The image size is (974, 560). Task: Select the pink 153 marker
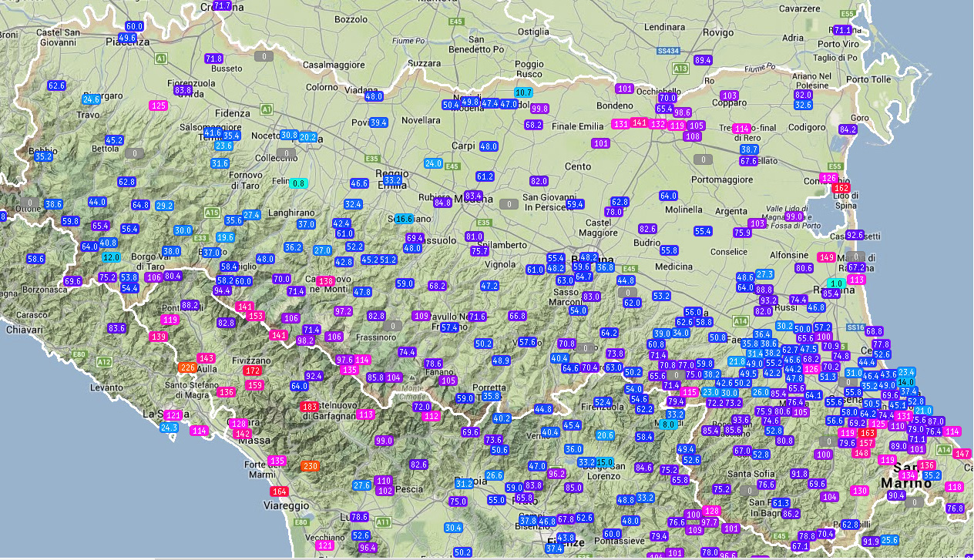coord(257,316)
